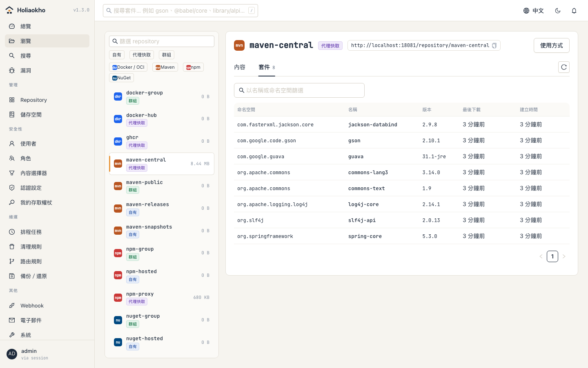Focus the name or namespace filter field
Screen dimensions: 588x368
click(x=299, y=90)
